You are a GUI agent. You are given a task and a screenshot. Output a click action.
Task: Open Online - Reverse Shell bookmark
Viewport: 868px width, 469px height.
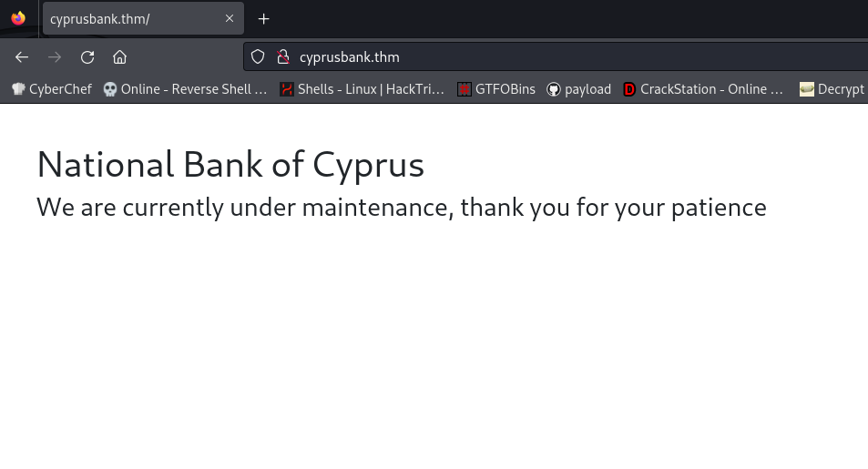click(185, 89)
